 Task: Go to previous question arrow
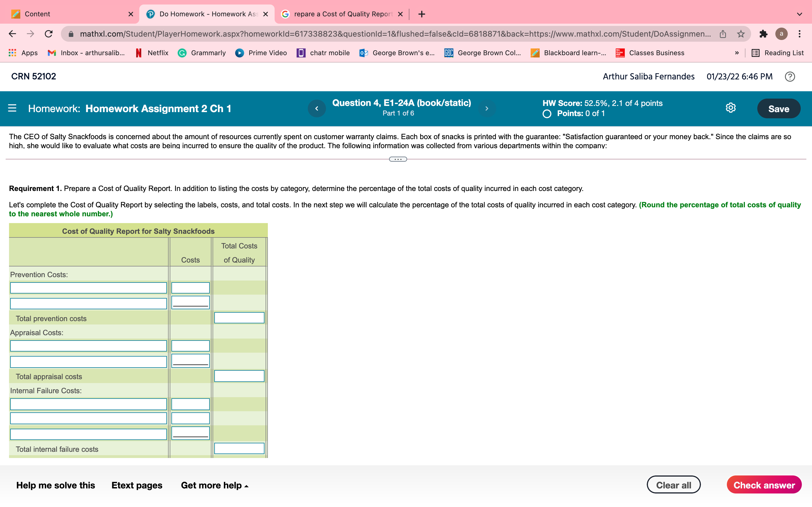[x=316, y=108]
